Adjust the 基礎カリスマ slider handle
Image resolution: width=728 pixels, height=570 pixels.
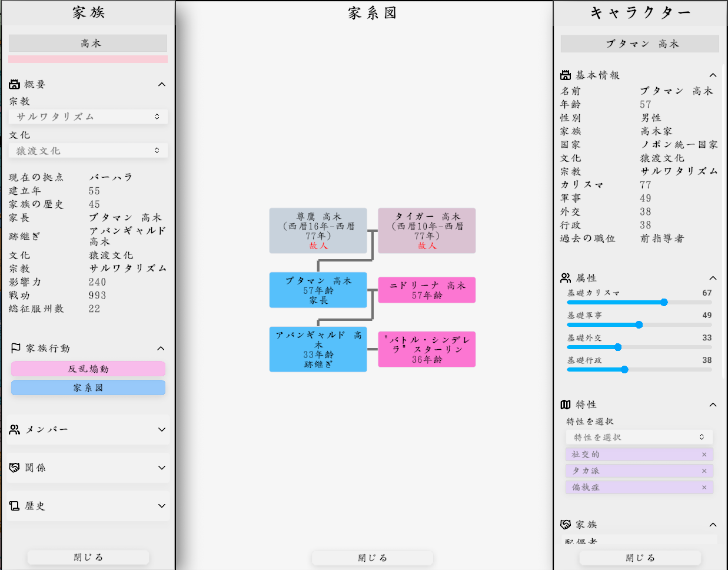click(x=664, y=302)
